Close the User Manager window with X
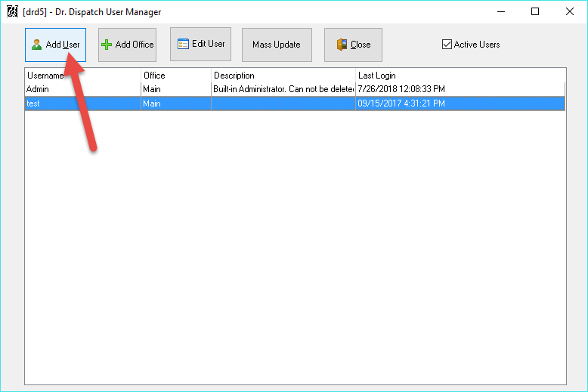 [x=570, y=11]
